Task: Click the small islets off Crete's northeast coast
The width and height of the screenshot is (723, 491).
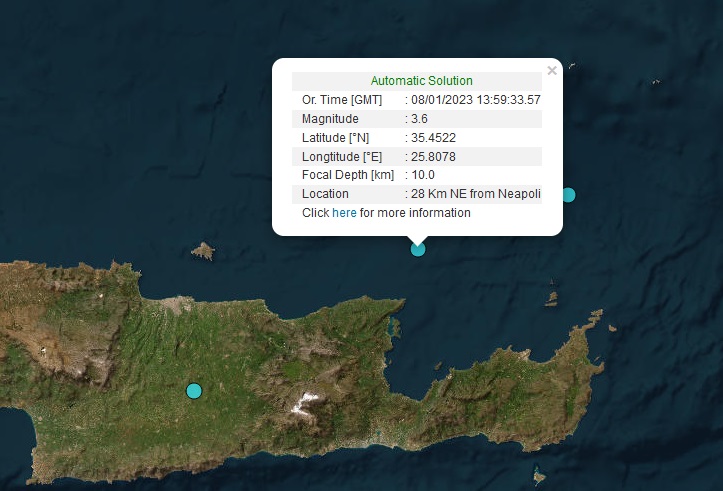Action: point(551,297)
